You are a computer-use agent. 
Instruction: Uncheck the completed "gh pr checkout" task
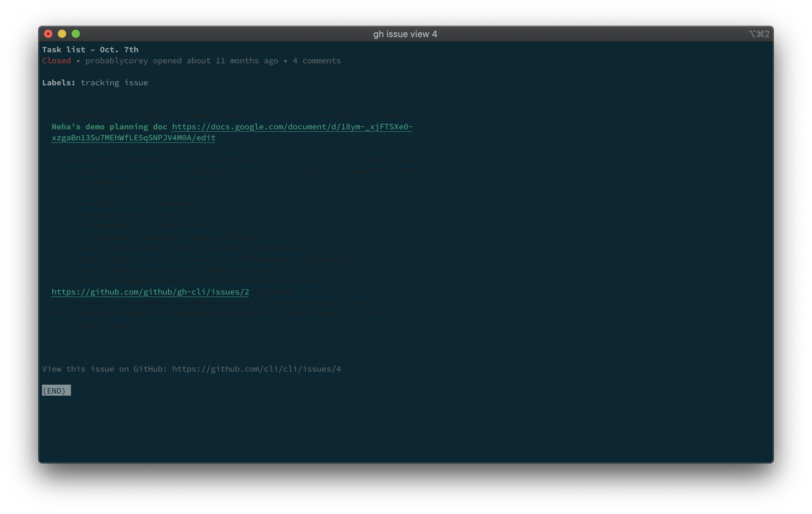59,203
